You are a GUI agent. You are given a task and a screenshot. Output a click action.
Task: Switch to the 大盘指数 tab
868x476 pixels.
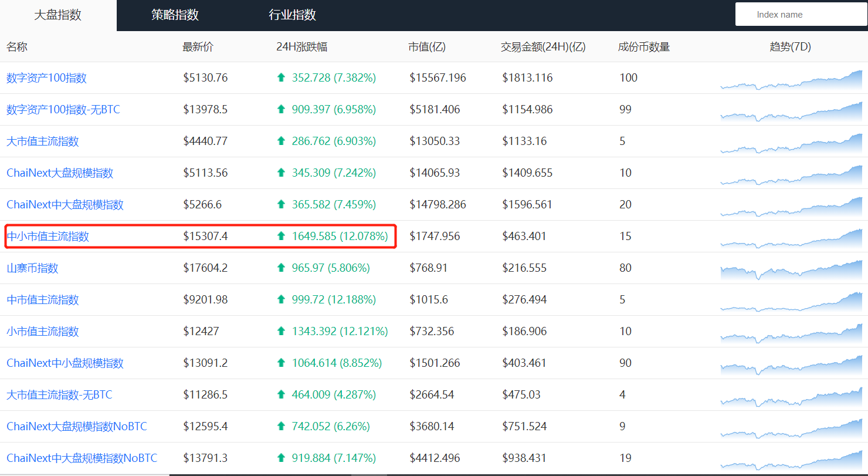[58, 15]
